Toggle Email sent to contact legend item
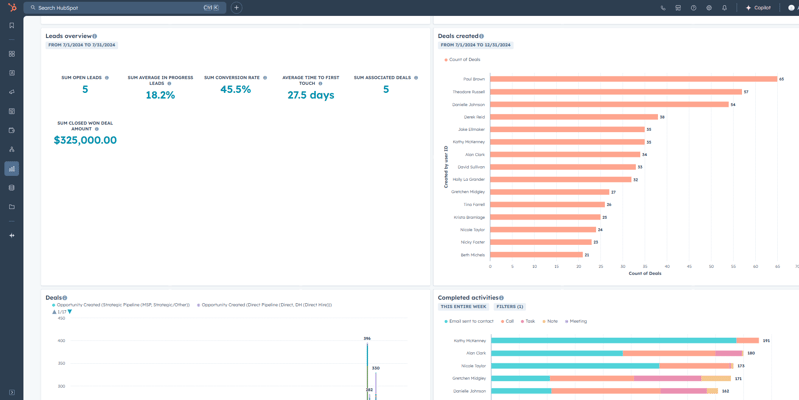Image resolution: width=799 pixels, height=400 pixels. (469, 322)
